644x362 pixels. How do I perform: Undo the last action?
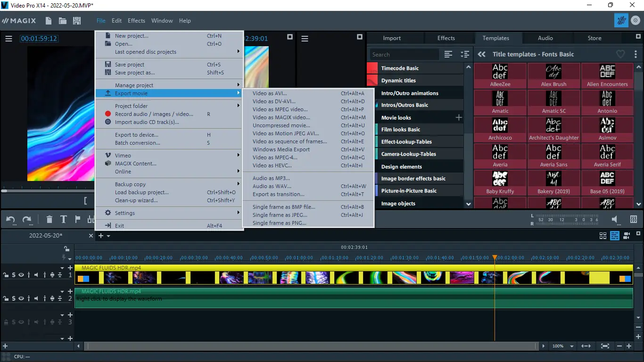pos(10,219)
